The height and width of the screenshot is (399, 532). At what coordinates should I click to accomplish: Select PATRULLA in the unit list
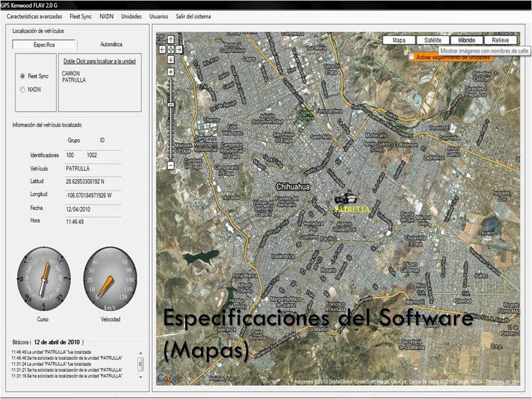[74, 80]
